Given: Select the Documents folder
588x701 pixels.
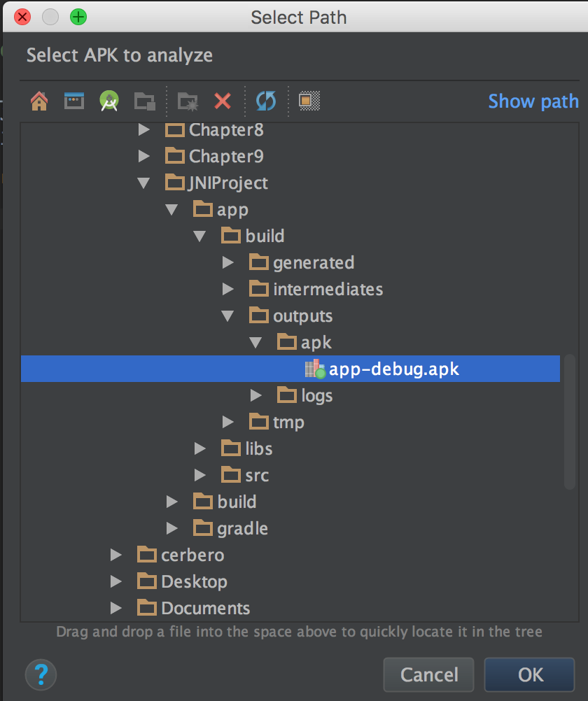Looking at the screenshot, I should pyautogui.click(x=205, y=609).
